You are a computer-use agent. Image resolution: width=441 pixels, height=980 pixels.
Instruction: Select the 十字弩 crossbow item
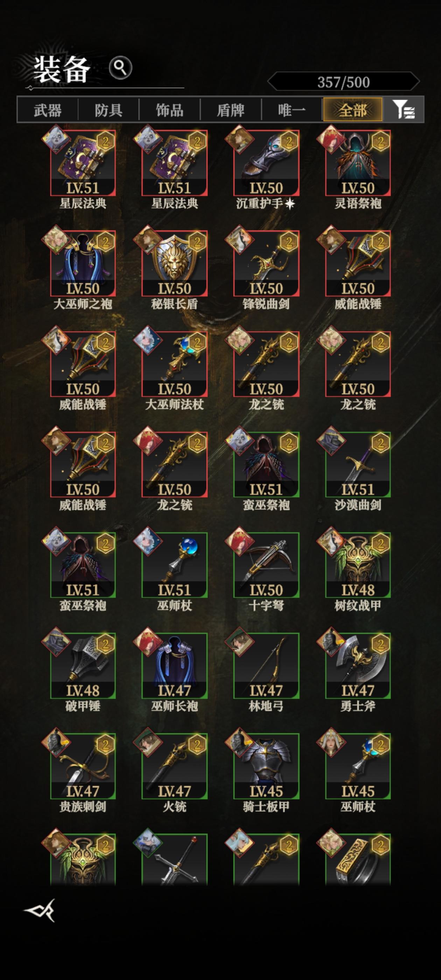[266, 565]
